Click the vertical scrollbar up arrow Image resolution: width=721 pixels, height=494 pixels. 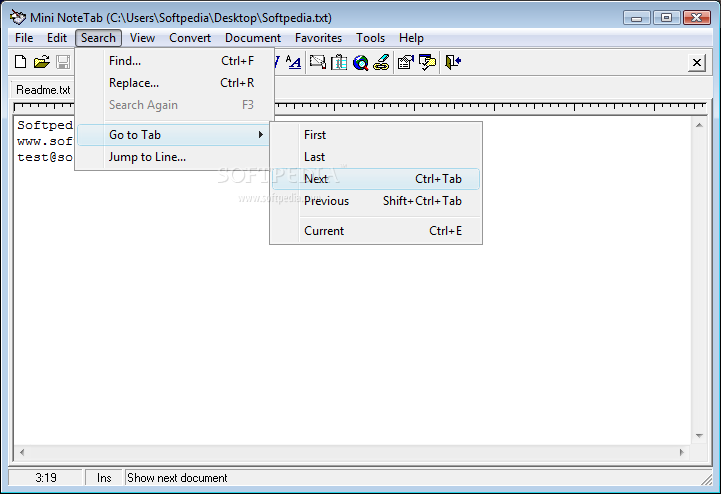[699, 125]
